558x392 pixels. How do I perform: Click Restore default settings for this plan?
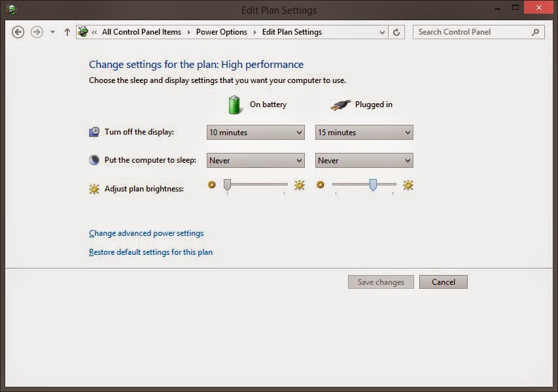(150, 252)
